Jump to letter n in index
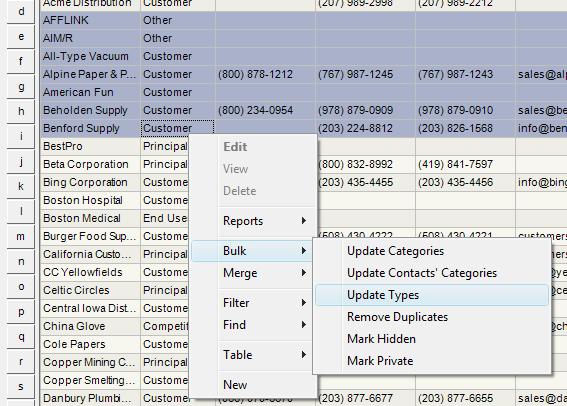The width and height of the screenshot is (567, 406). (21, 261)
